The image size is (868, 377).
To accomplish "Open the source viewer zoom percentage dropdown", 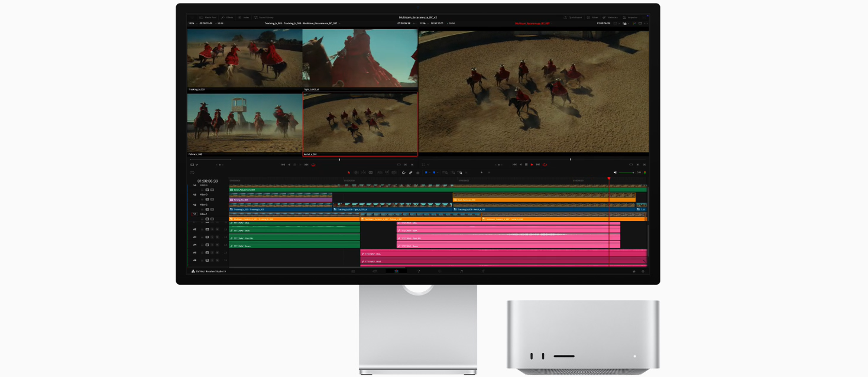I will click(192, 24).
